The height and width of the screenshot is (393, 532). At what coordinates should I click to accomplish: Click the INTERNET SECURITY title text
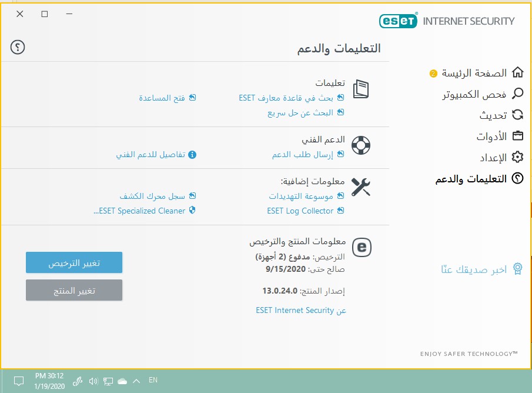(469, 21)
